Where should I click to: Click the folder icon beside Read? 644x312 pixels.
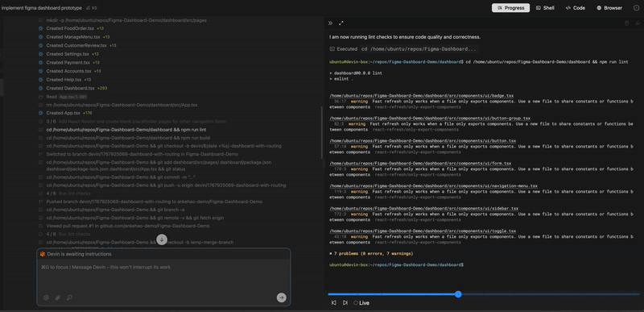click(40, 97)
